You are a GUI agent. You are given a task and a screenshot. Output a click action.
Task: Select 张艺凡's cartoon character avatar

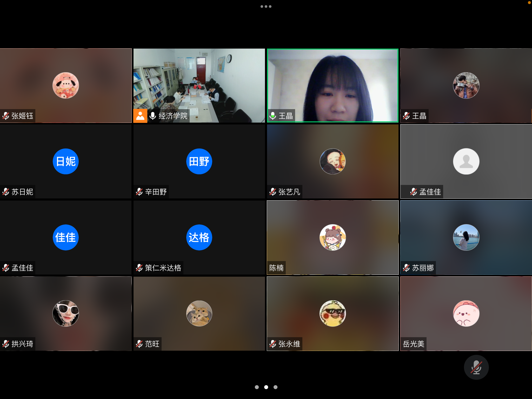(333, 161)
